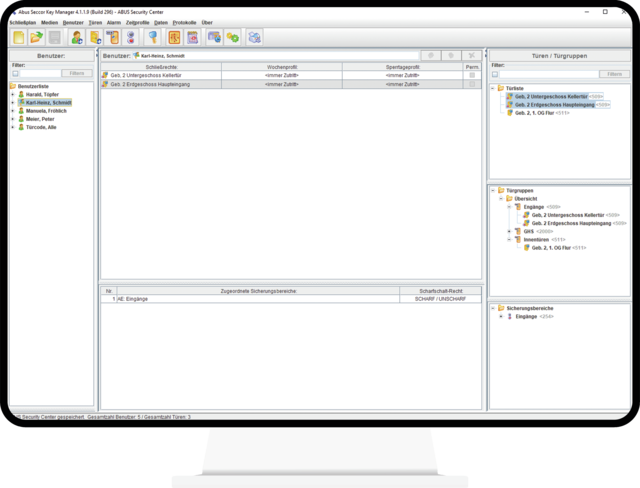Expand the GHS door group node
Viewport: 640px width, 488px height.
click(509, 231)
